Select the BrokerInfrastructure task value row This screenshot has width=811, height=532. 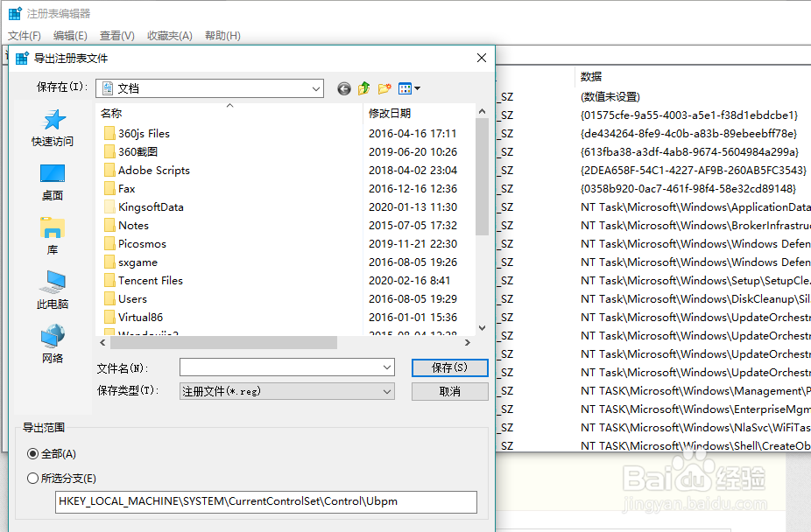click(x=695, y=226)
